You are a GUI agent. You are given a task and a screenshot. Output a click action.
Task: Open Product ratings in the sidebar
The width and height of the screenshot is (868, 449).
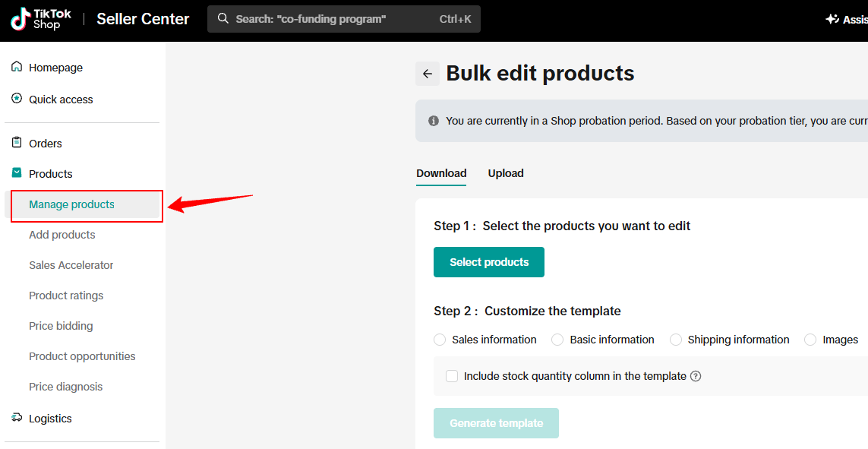coord(66,296)
